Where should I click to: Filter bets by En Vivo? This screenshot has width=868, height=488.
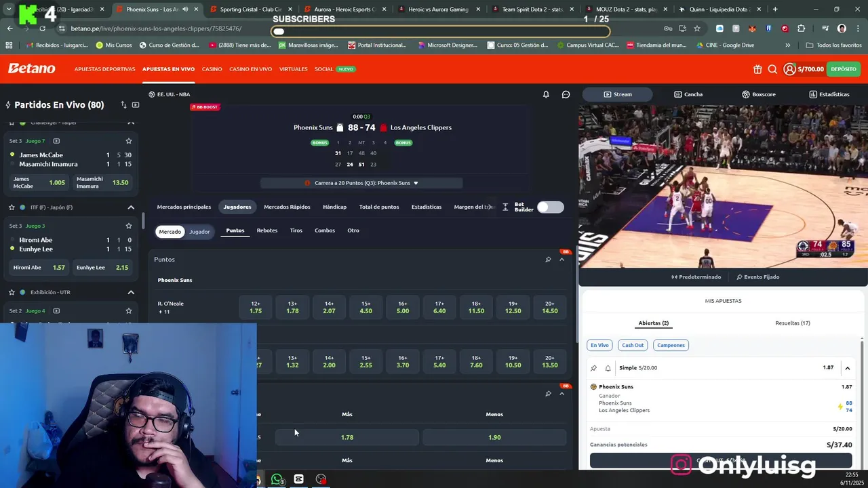pos(599,345)
